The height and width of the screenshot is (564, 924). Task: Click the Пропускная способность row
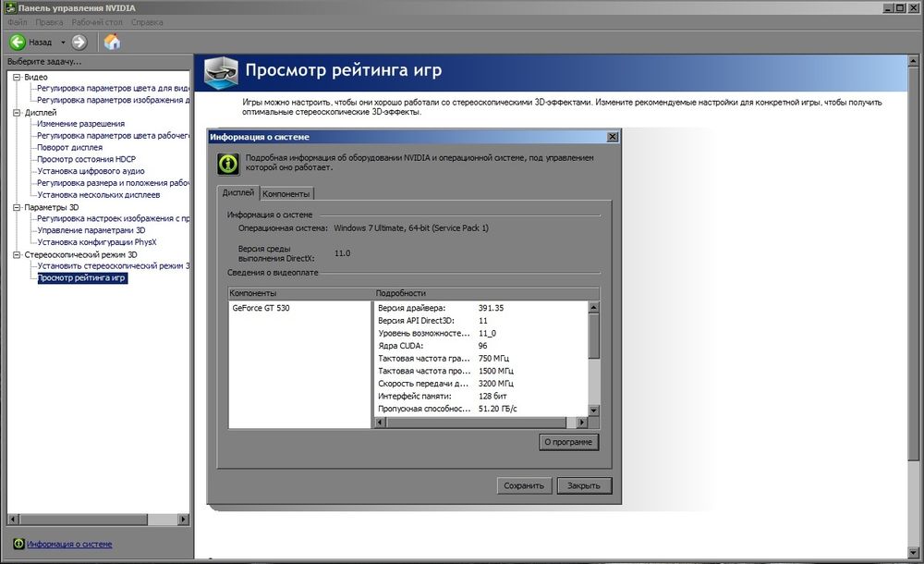pyautogui.click(x=480, y=409)
